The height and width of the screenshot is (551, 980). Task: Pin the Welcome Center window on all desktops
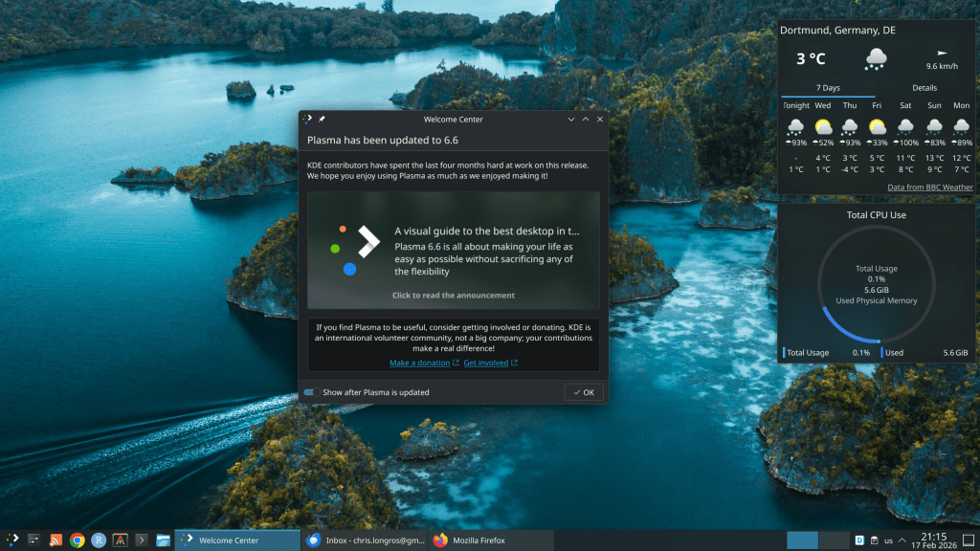click(322, 120)
